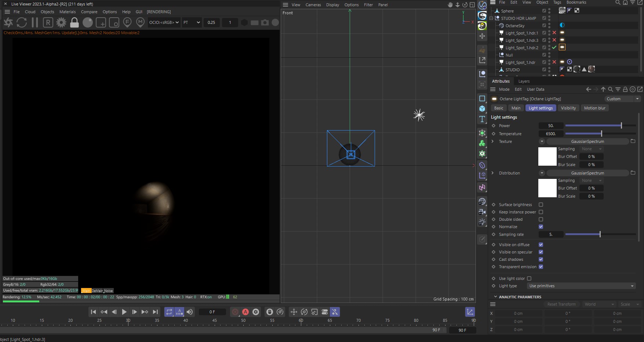This screenshot has height=342, width=644.
Task: Open the OCIO sRGB color space dropdown
Action: tap(164, 22)
